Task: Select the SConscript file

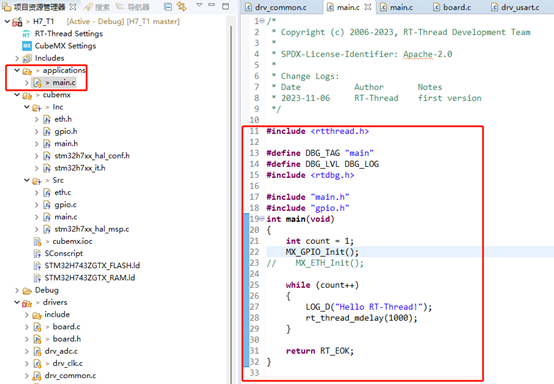Action: click(x=64, y=254)
